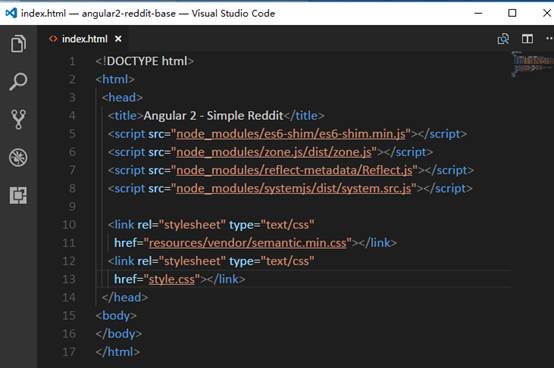The image size is (554, 368).
Task: Open the Explorer files view
Action: pyautogui.click(x=18, y=44)
